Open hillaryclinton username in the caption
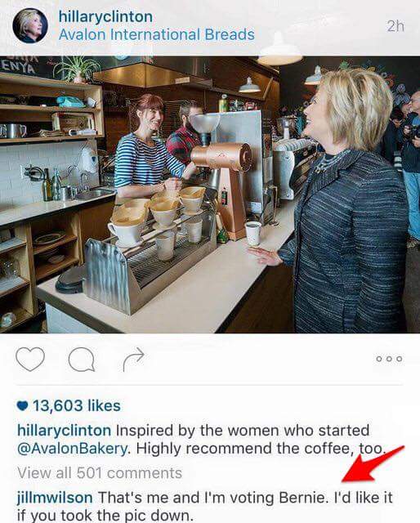420x523 pixels. coord(64,430)
